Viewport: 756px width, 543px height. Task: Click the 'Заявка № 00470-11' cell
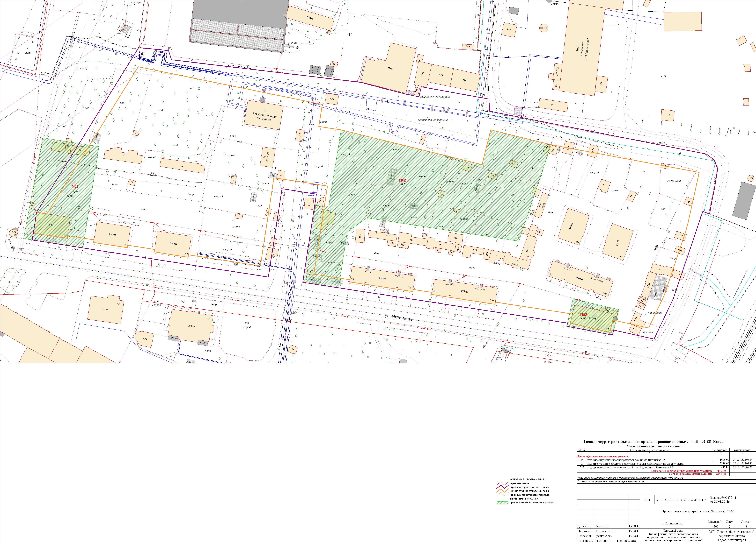[723, 498]
